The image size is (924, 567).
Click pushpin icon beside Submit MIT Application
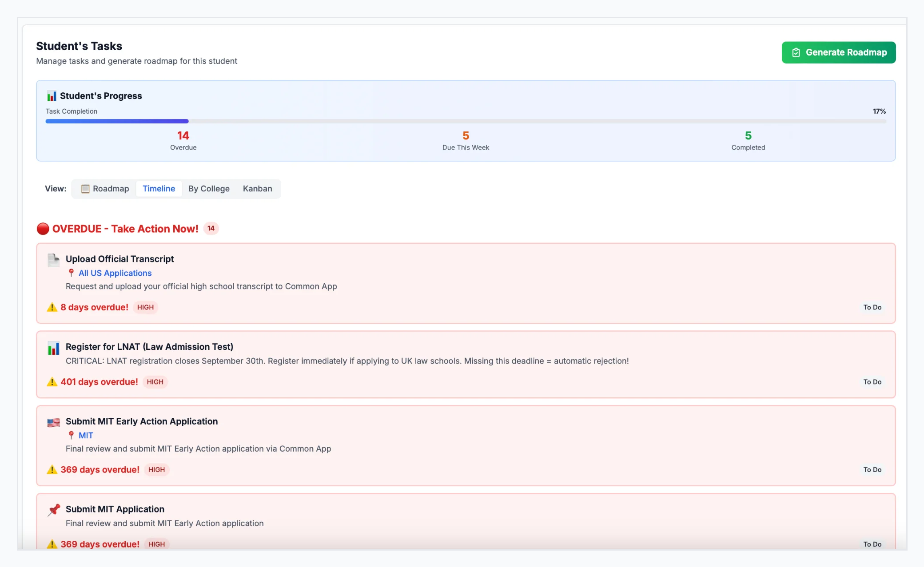click(54, 510)
